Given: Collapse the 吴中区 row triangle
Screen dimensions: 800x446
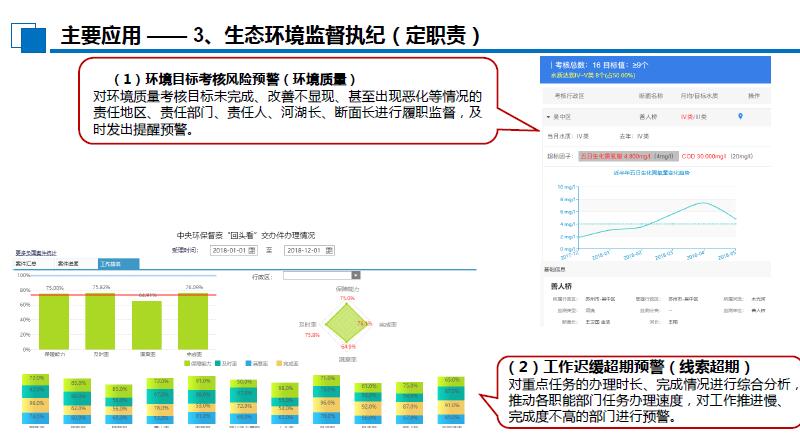Looking at the screenshot, I should (548, 117).
